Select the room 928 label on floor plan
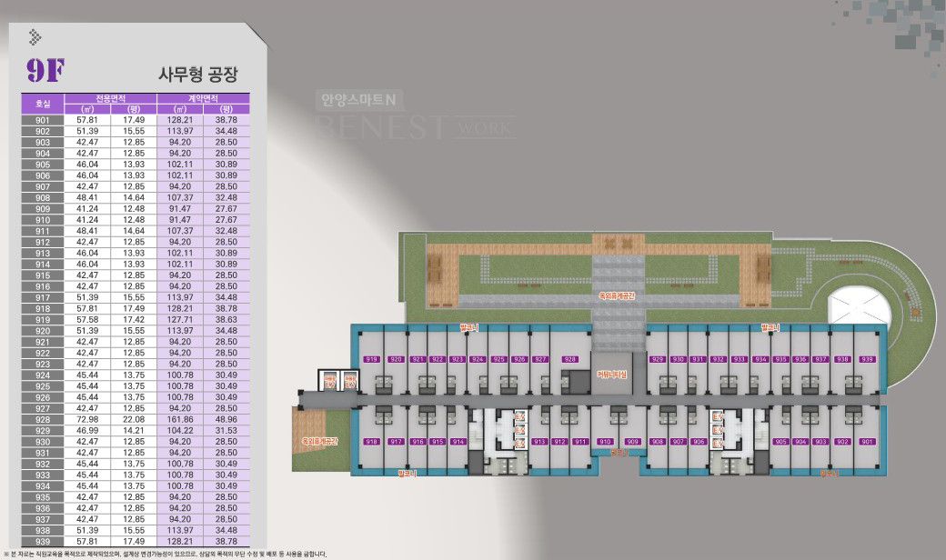 click(570, 359)
